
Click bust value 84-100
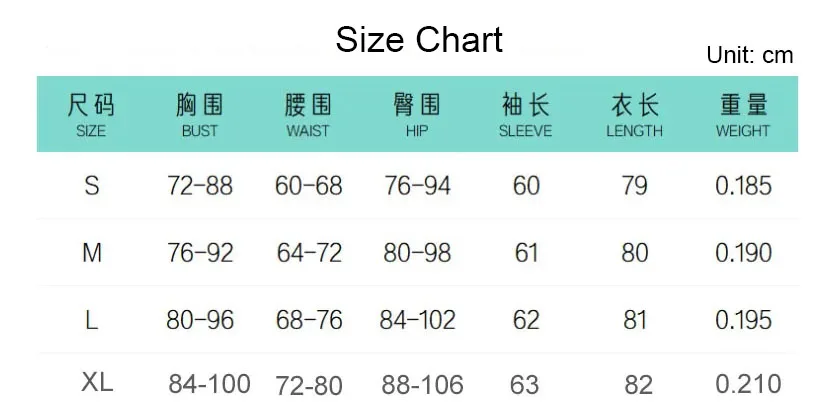[209, 384]
